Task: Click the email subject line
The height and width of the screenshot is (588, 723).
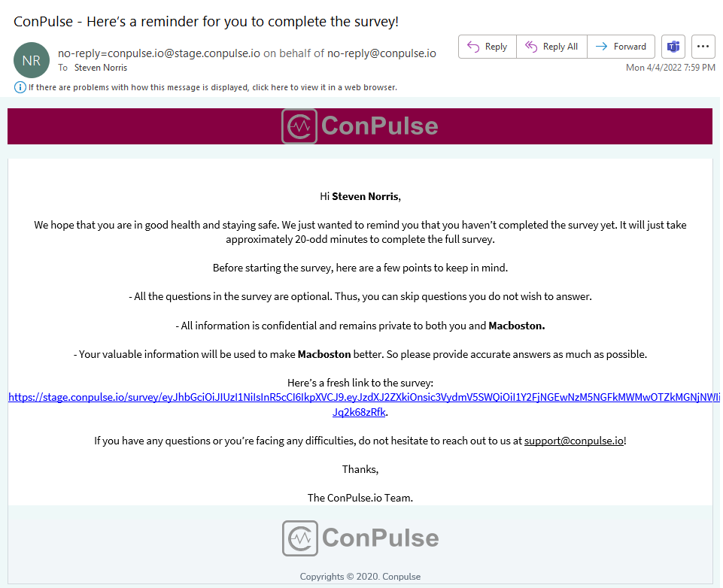Action: tap(206, 22)
